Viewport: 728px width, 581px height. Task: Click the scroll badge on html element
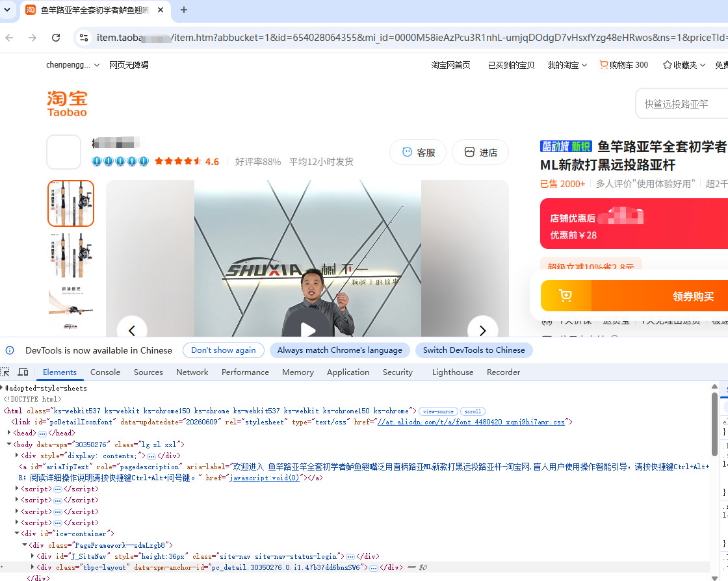pos(473,411)
